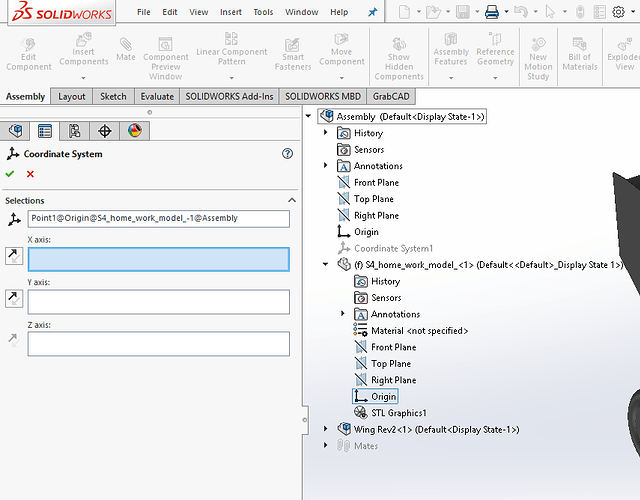Click the Options gear icon
640x500 pixels.
pyautogui.click(x=619, y=12)
